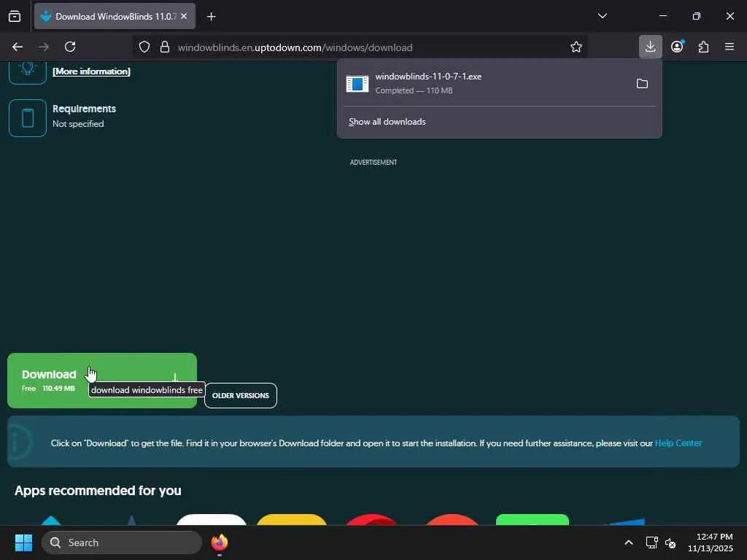This screenshot has width=747, height=560.
Task: Open the Older Versions button
Action: click(241, 395)
